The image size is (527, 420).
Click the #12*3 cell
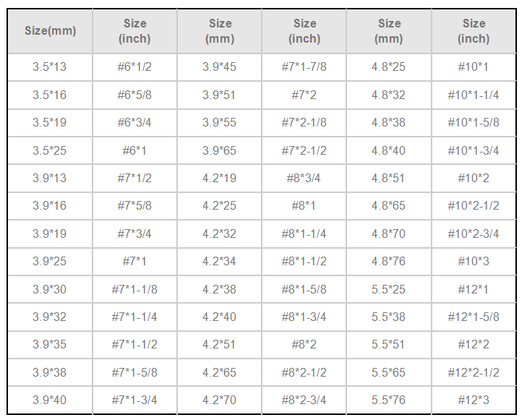474,400
